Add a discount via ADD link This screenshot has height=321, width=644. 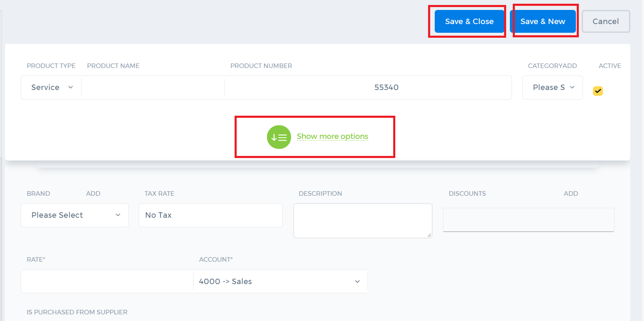[571, 194]
